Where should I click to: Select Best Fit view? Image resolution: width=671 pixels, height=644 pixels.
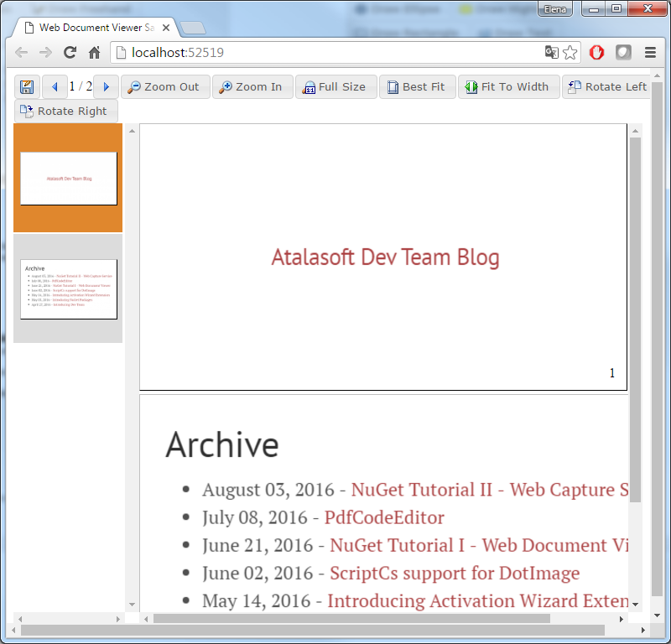point(417,87)
